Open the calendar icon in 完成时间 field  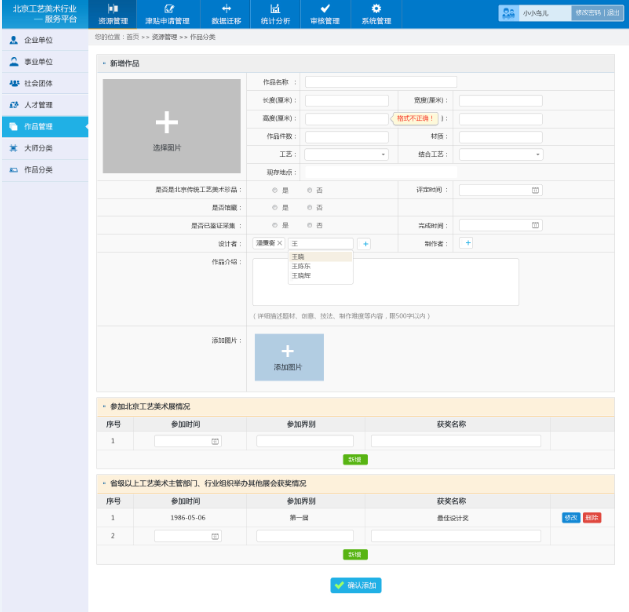(535, 226)
